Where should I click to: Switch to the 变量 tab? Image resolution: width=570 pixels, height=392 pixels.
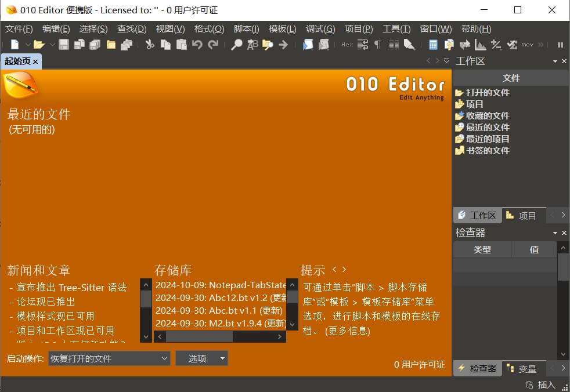click(523, 369)
